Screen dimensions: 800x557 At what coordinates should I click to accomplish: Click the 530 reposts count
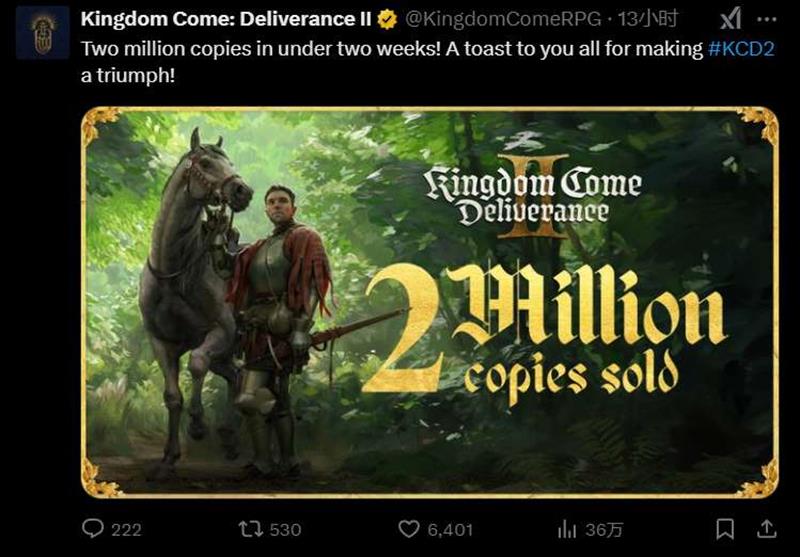tap(285, 529)
